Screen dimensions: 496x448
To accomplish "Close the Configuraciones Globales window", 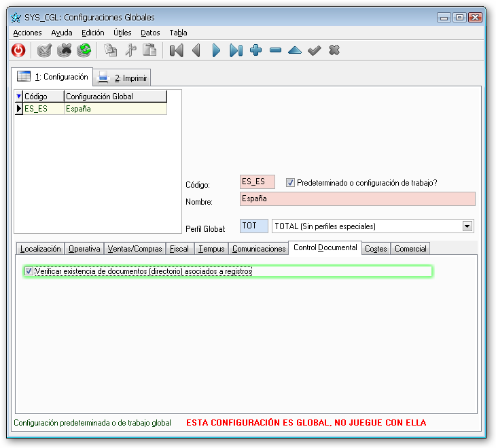I will [x=475, y=18].
